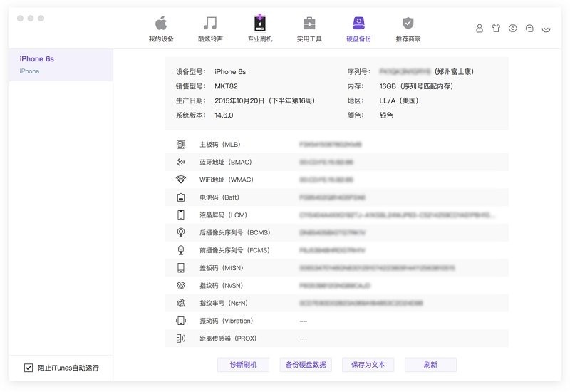Open the 我的设备 (My Device) tab
This screenshot has width=570, height=392.
pyautogui.click(x=161, y=29)
